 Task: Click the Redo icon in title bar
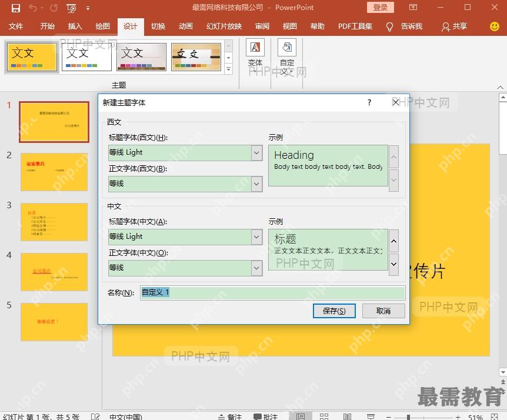point(54,8)
